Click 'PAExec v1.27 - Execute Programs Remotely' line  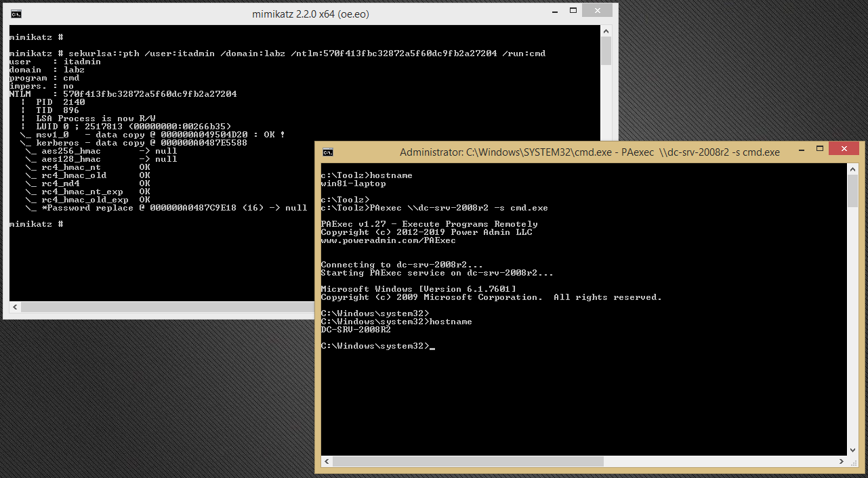coord(429,224)
